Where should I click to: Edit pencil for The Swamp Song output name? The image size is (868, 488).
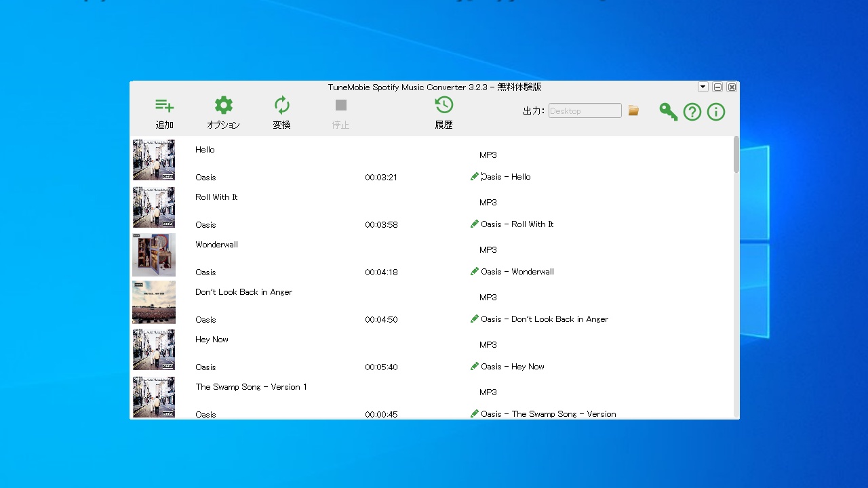click(474, 413)
